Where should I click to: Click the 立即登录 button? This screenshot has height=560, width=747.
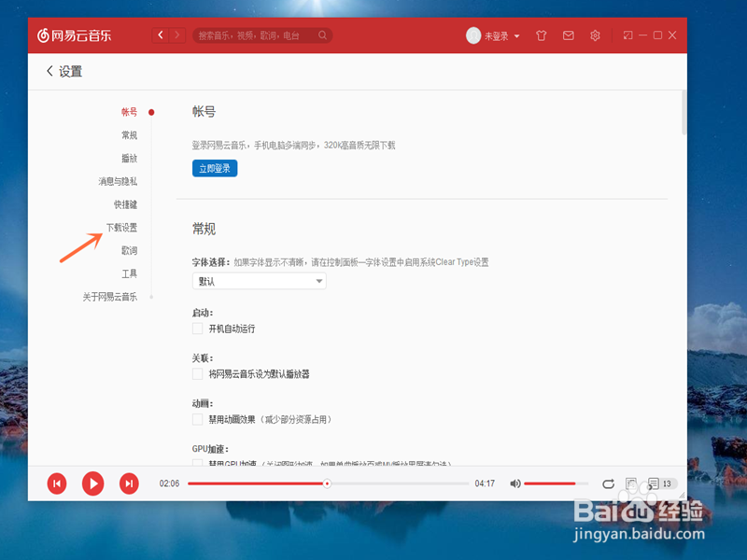click(x=215, y=168)
